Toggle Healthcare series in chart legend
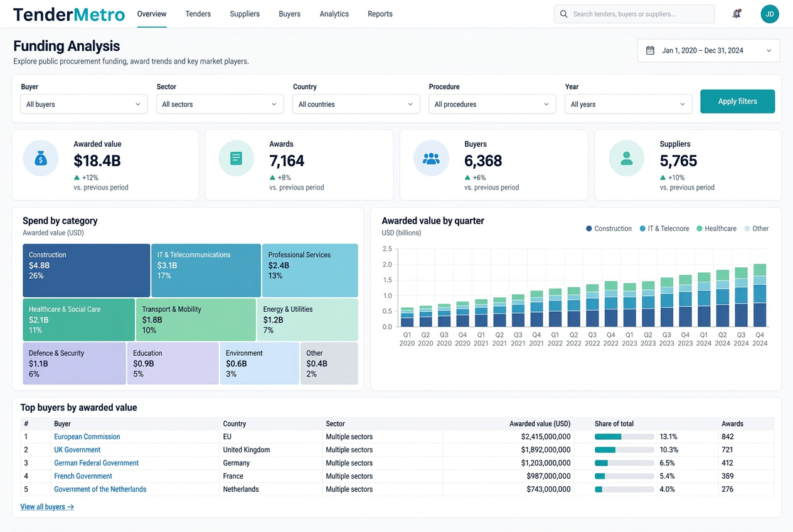Image resolution: width=793 pixels, height=532 pixels. click(716, 229)
